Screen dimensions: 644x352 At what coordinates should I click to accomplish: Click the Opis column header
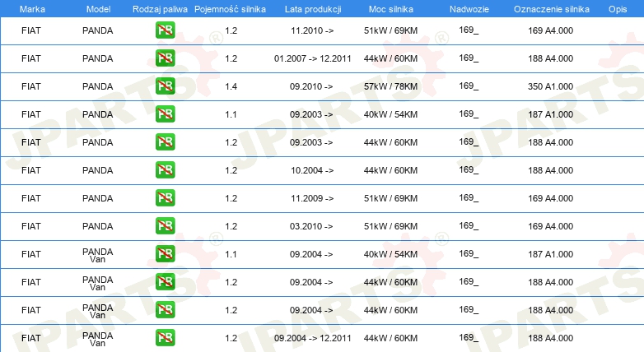[x=618, y=9]
